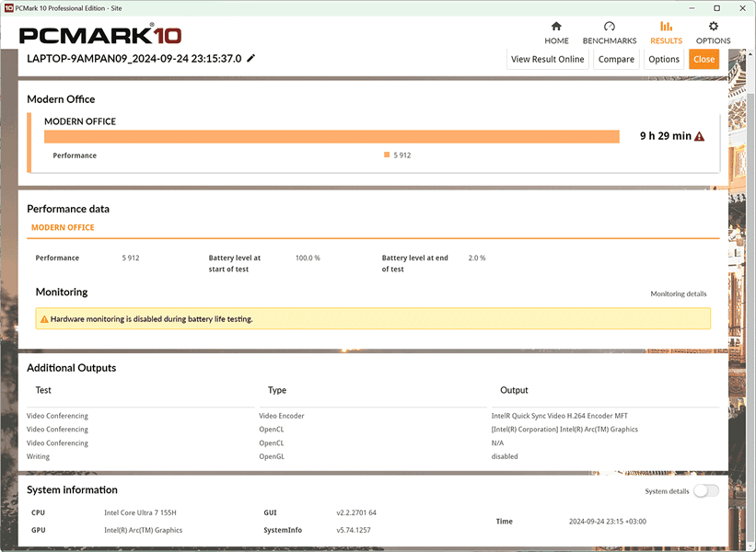Click the result name LAPTOP-9AMPAN09 title
The height and width of the screenshot is (552, 756).
pyautogui.click(x=134, y=59)
